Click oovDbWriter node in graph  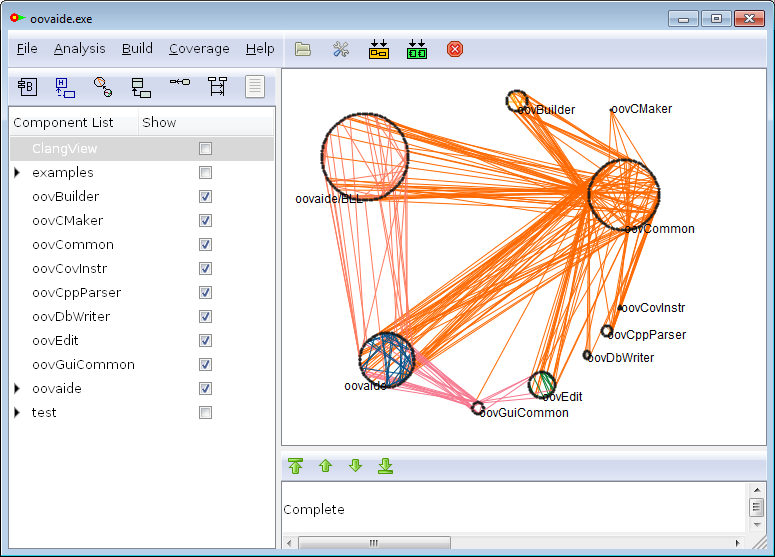click(x=587, y=354)
